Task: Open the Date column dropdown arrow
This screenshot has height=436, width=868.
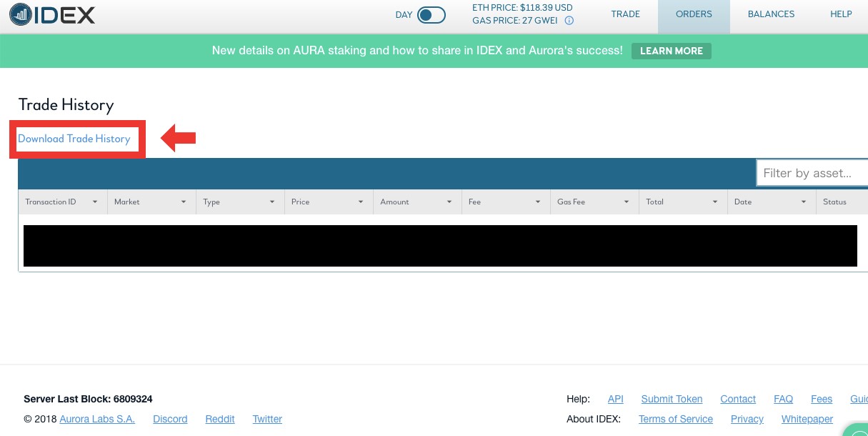Action: tap(804, 202)
